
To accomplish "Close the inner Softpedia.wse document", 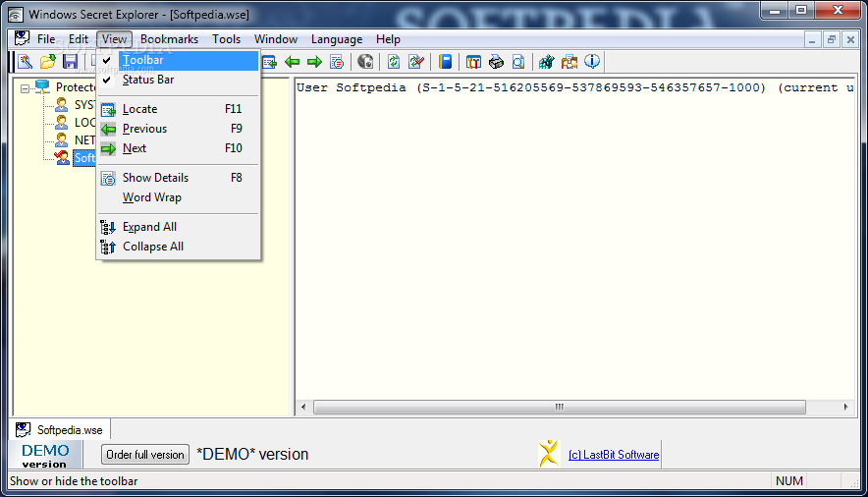I will click(x=851, y=39).
